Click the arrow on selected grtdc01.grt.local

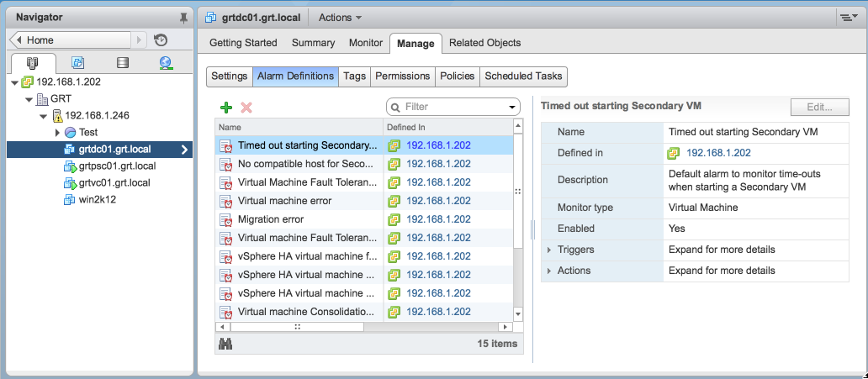[x=185, y=150]
